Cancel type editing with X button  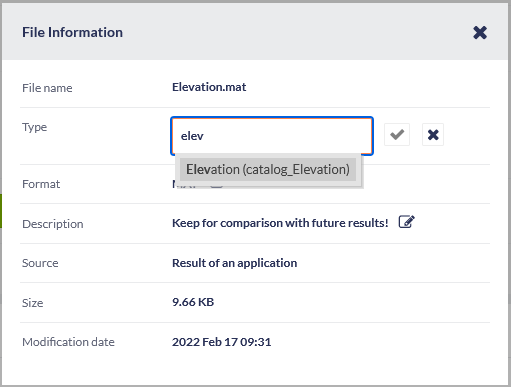433,135
